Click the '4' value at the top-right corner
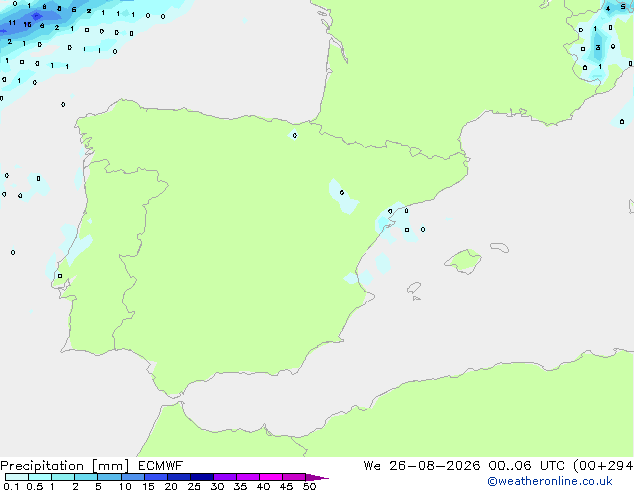The height and width of the screenshot is (490, 634). coord(608,8)
